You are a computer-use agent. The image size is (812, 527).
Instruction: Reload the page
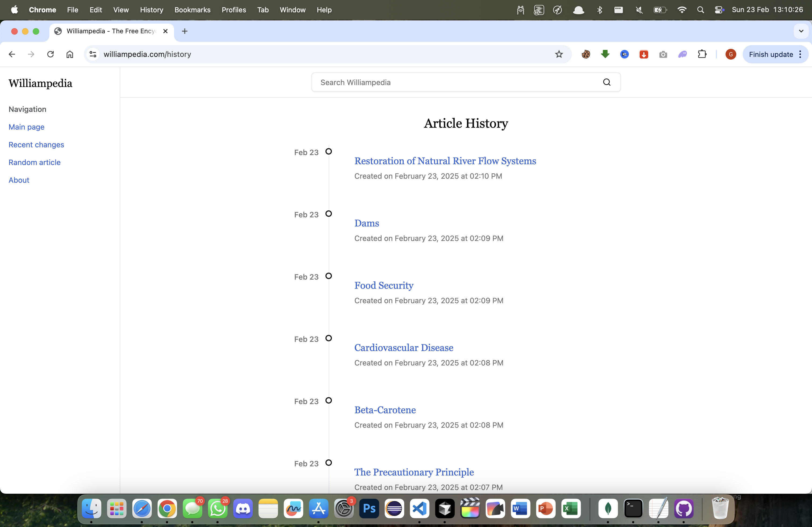click(50, 54)
